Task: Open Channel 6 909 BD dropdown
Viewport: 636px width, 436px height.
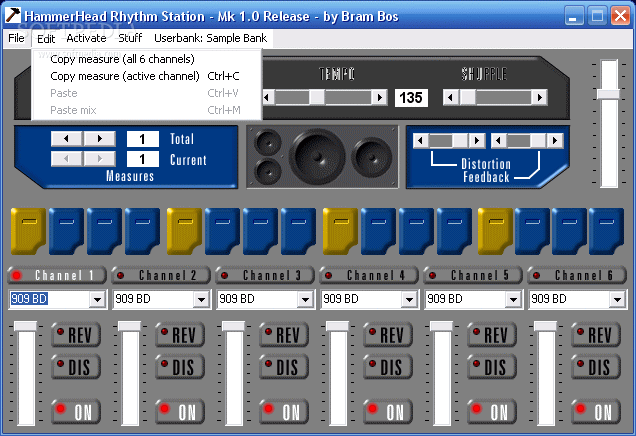Action: click(x=617, y=299)
